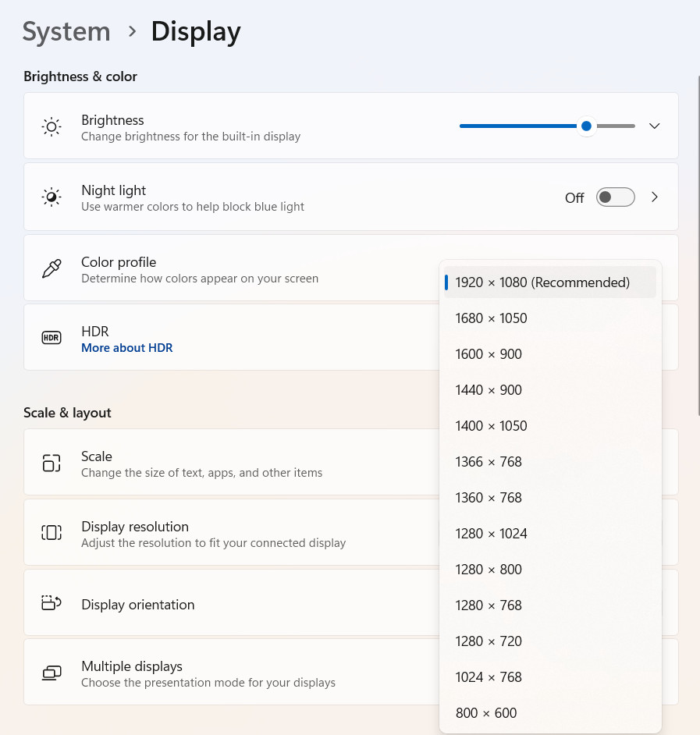This screenshot has height=735, width=700.
Task: Click the Scale icon
Action: (52, 463)
